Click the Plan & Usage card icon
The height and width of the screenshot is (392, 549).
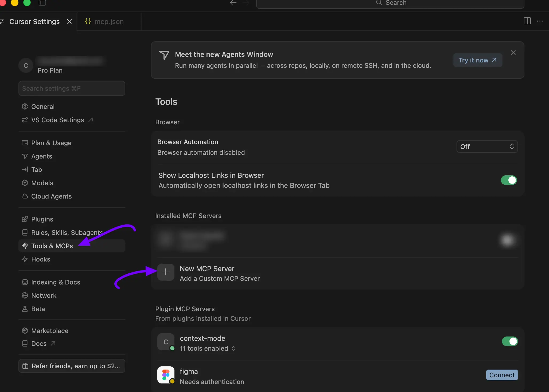tap(25, 143)
